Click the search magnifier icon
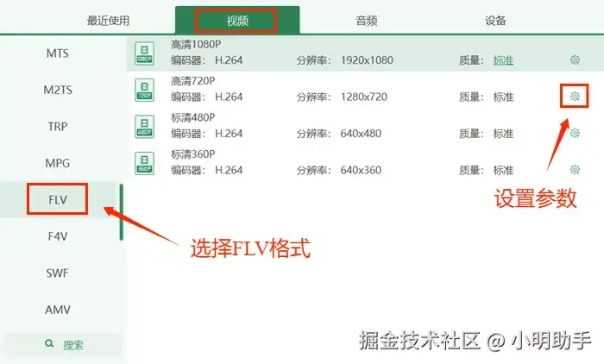Image resolution: width=604 pixels, height=364 pixels. 49,343
